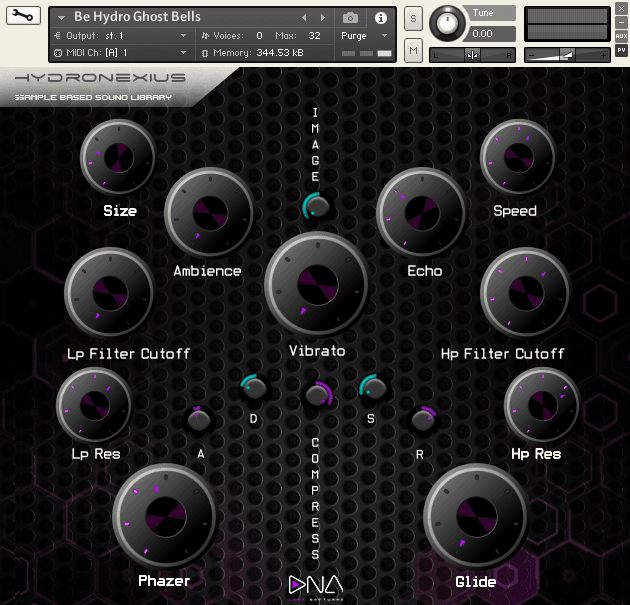Click the Lp Filter Cutoff knob
Viewport: 630px width, 605px height.
[x=110, y=292]
